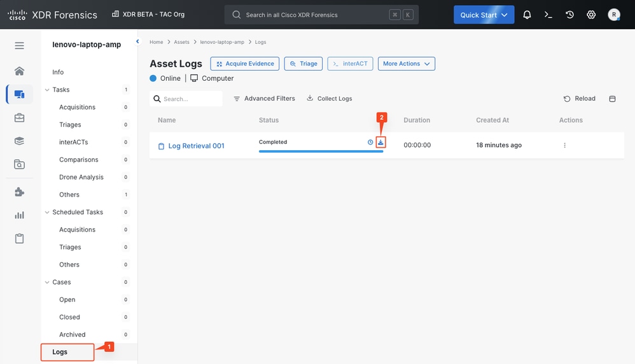635x364 pixels.
Task: Sort by the Status column header
Action: 269,120
